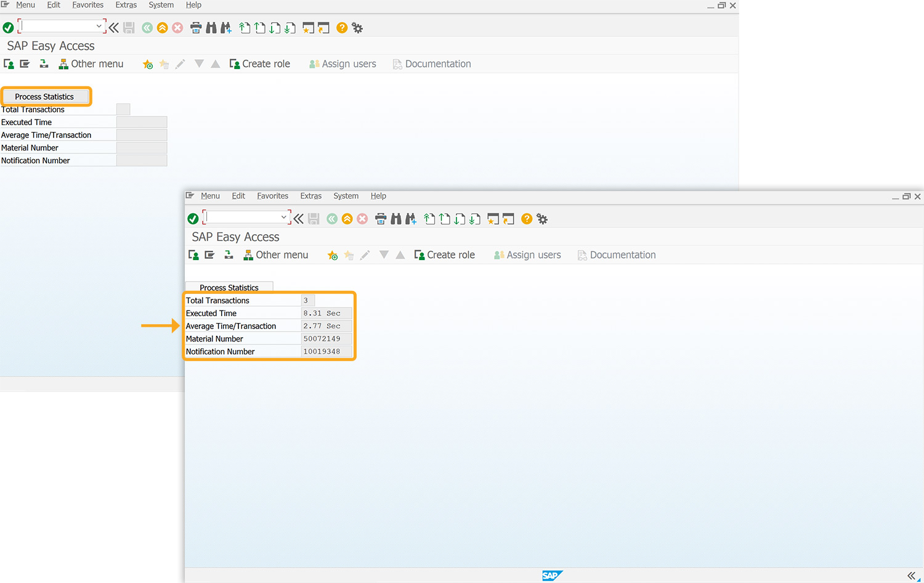Click Other menu button in front window
924x583 pixels.
[276, 255]
